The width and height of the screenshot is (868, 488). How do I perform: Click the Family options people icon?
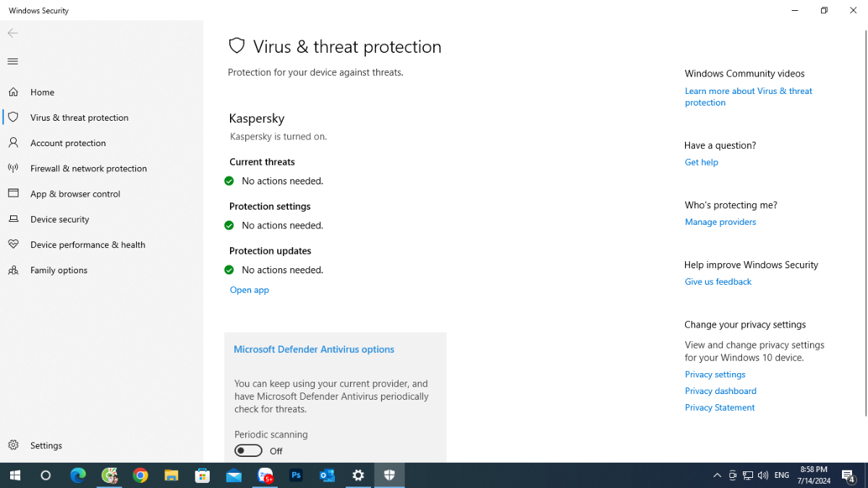click(13, 270)
